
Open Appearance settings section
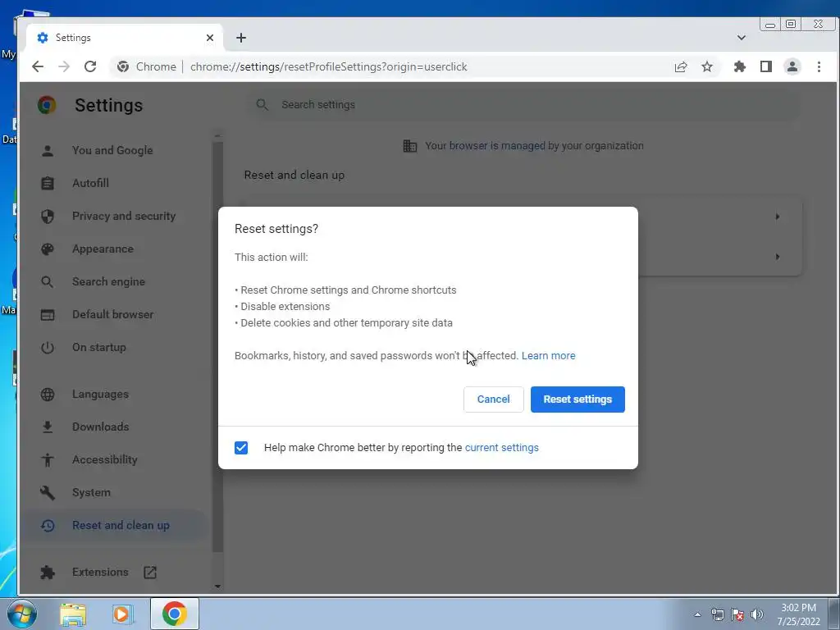tap(103, 249)
